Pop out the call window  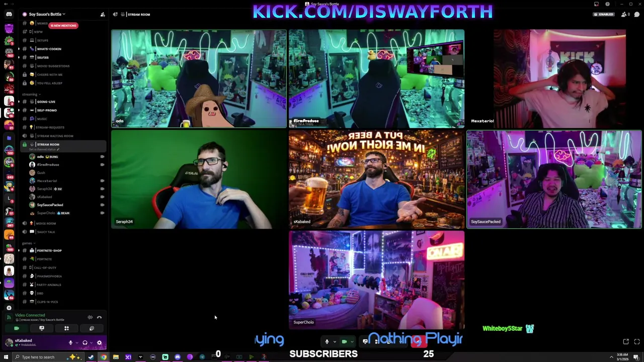626,342
